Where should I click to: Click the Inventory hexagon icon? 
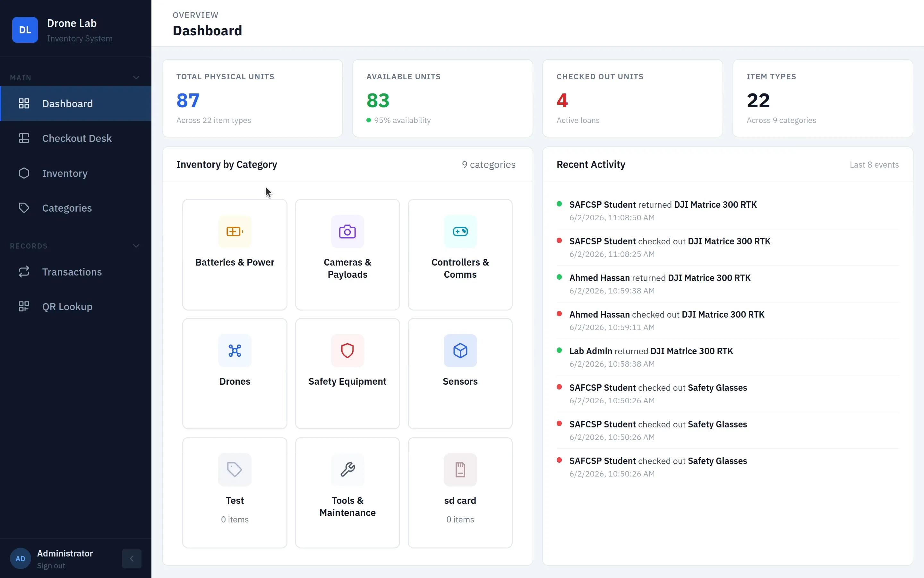[24, 173]
